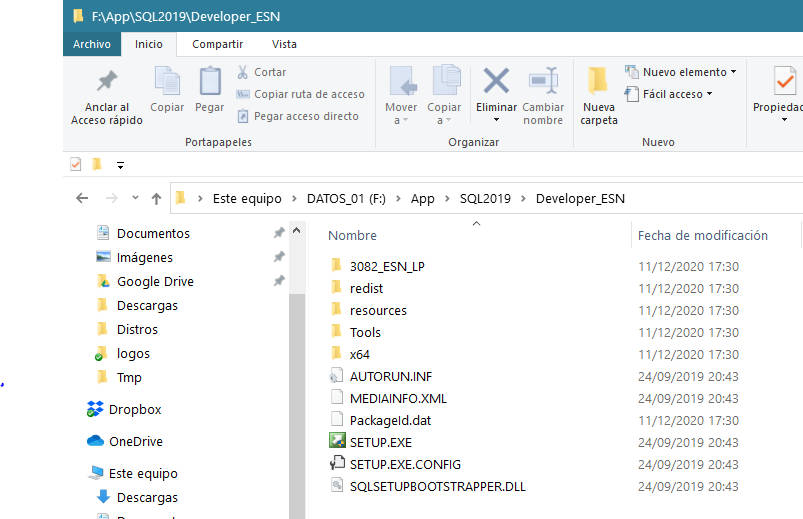Click the quick access properties checkmark icon

pos(76,164)
